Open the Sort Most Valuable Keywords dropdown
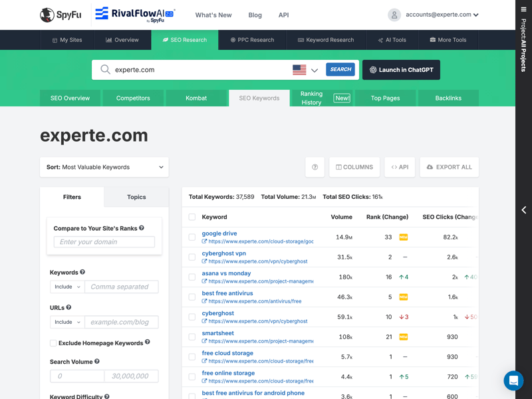The height and width of the screenshot is (399, 532). 104,167
